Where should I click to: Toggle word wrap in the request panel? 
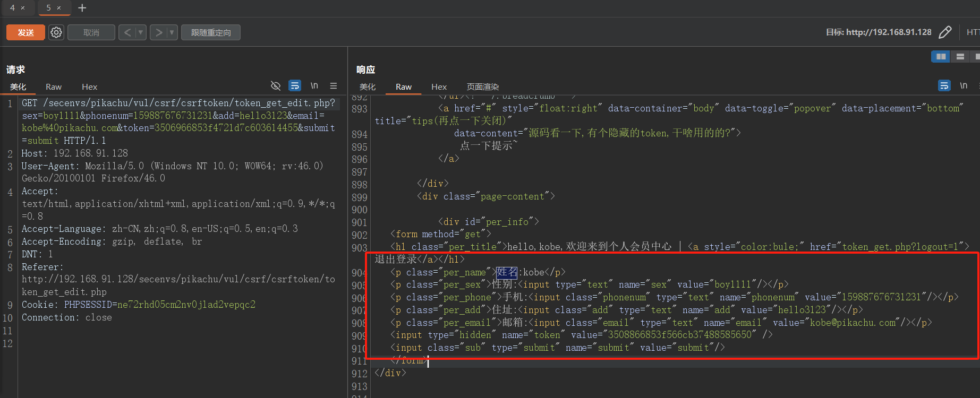tap(295, 85)
